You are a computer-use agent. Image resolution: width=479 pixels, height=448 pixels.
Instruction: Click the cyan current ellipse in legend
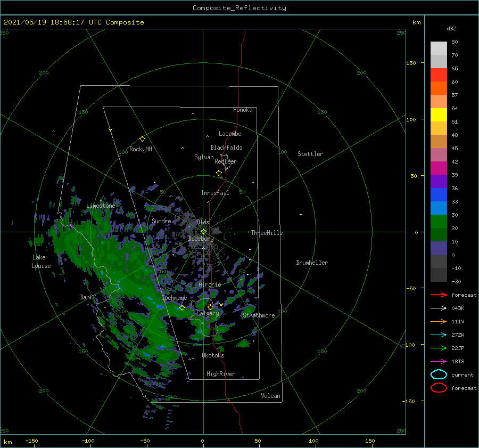439,374
